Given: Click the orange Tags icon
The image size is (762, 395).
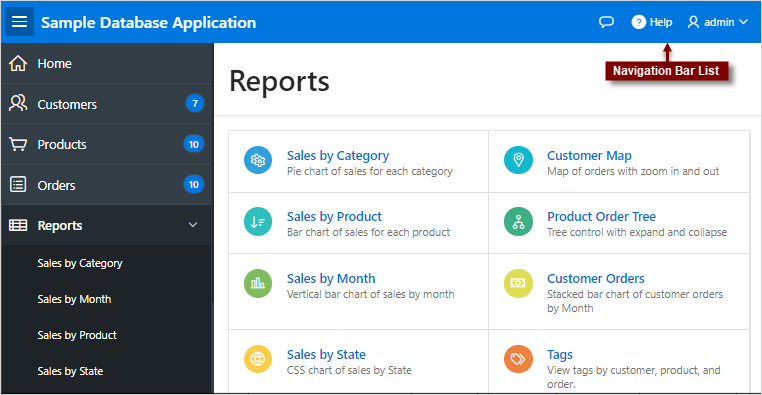Looking at the screenshot, I should click(x=519, y=359).
